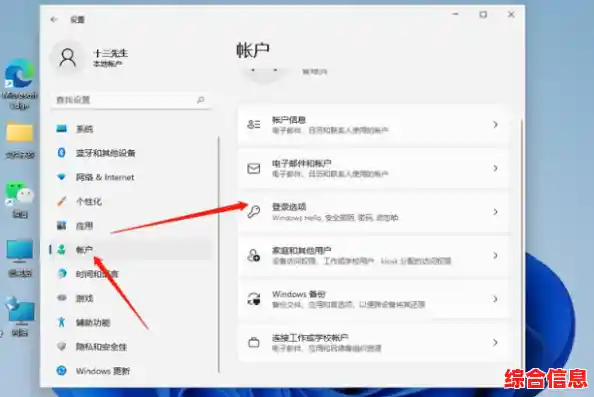Open Windows Update in the sidebar
594x397 pixels.
pos(131,371)
